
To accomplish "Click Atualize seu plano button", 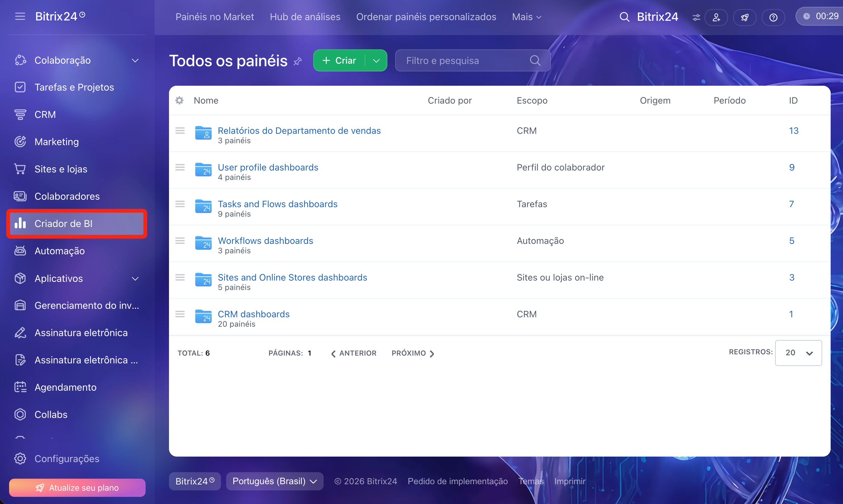I will tap(77, 488).
